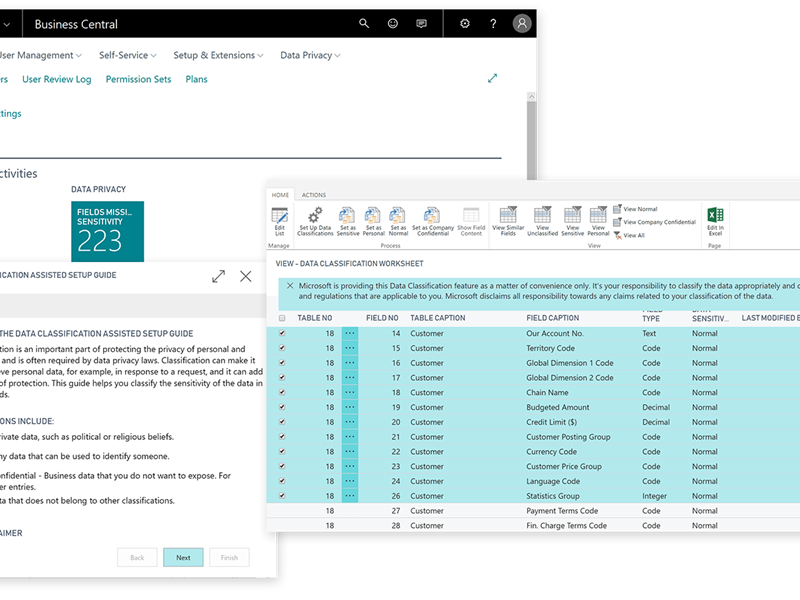Viewport: 800px width, 600px height.
Task: Open the settings gear in top bar
Action: point(464,24)
